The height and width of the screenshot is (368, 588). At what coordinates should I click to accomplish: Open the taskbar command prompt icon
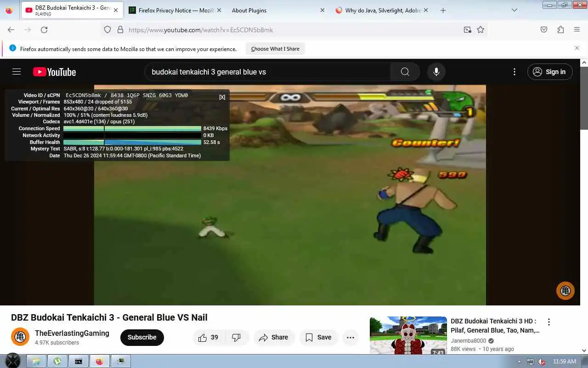pos(79,361)
